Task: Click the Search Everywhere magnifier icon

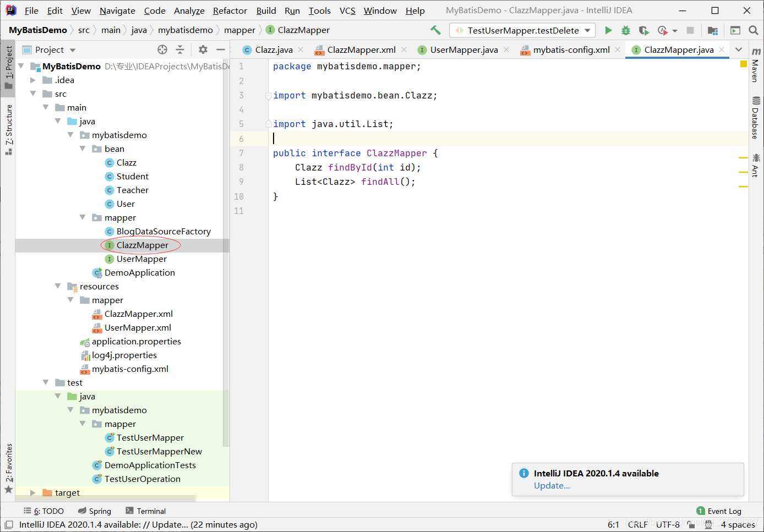Action: 754,30
